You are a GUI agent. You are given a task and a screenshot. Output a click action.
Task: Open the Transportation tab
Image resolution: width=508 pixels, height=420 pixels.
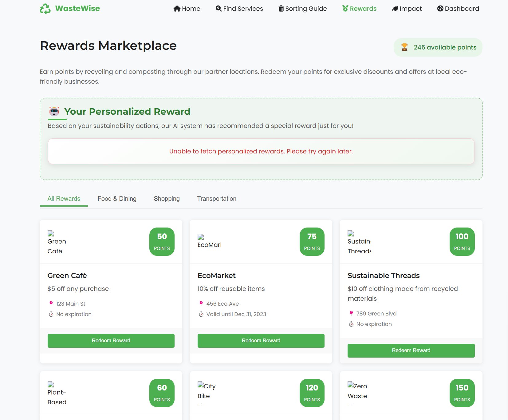point(217,199)
